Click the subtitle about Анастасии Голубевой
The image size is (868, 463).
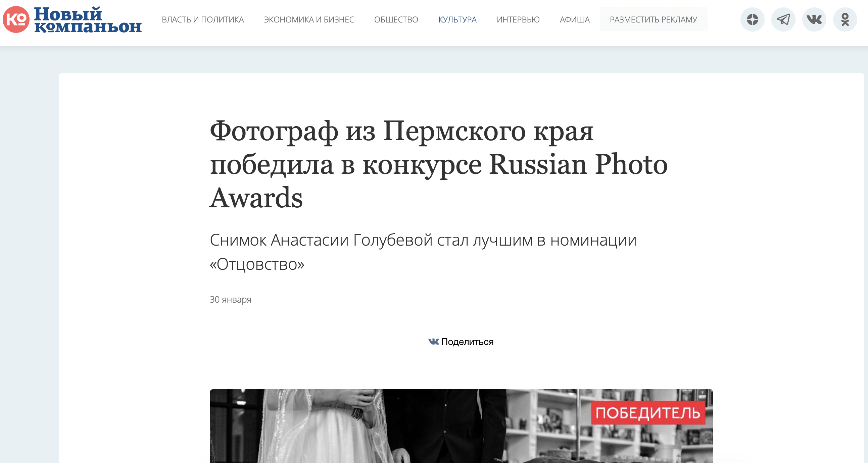coord(423,252)
